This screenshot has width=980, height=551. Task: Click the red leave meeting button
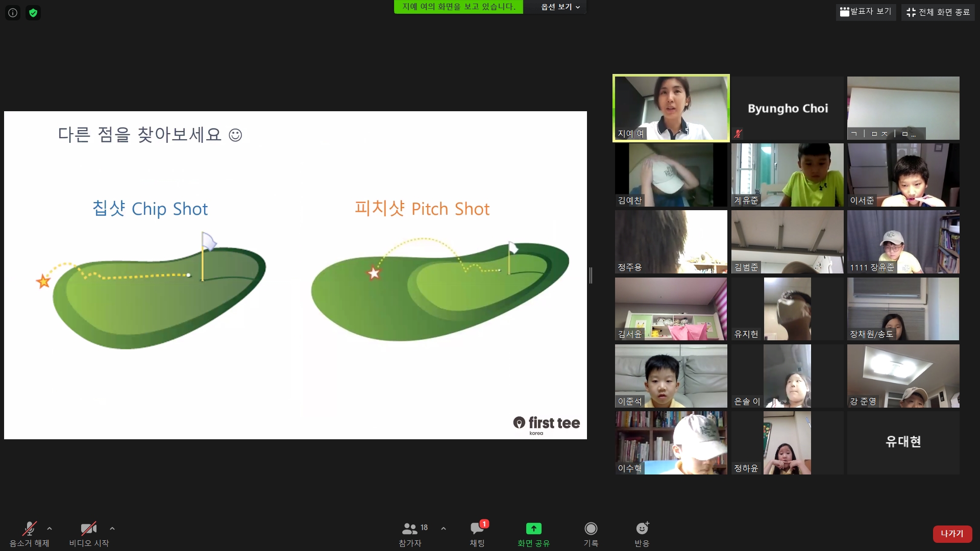click(x=952, y=534)
